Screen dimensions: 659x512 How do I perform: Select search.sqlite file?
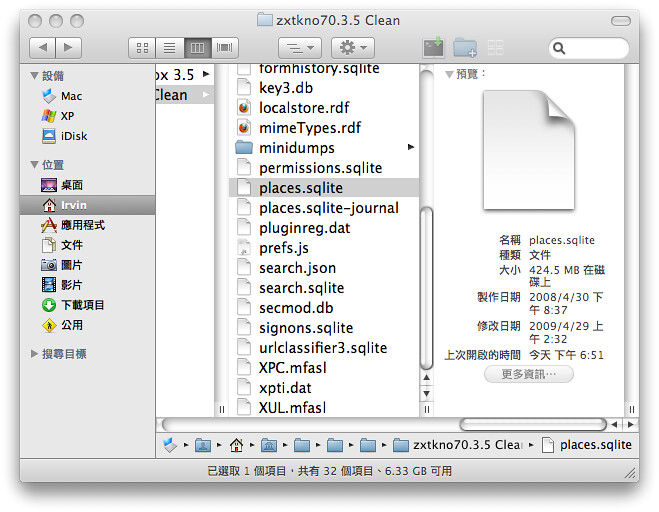click(324, 288)
